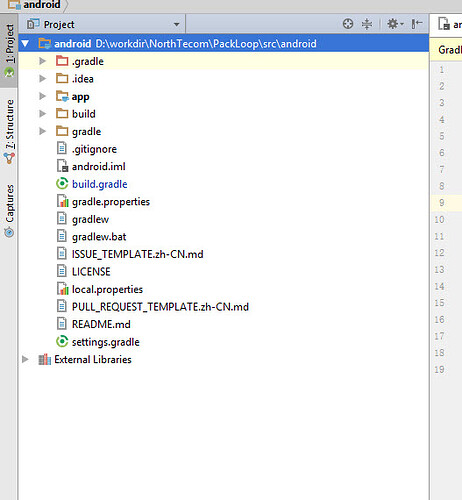462x500 pixels.
Task: Expand the .gradle folder
Action: click(x=42, y=61)
